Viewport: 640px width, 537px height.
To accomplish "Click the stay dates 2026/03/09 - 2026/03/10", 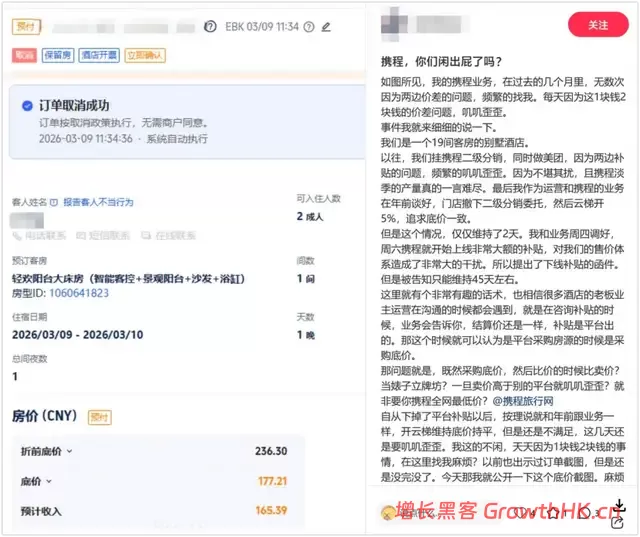I will click(78, 335).
